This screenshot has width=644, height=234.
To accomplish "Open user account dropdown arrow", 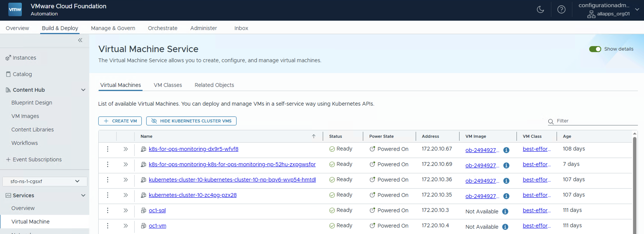I will pyautogui.click(x=637, y=10).
